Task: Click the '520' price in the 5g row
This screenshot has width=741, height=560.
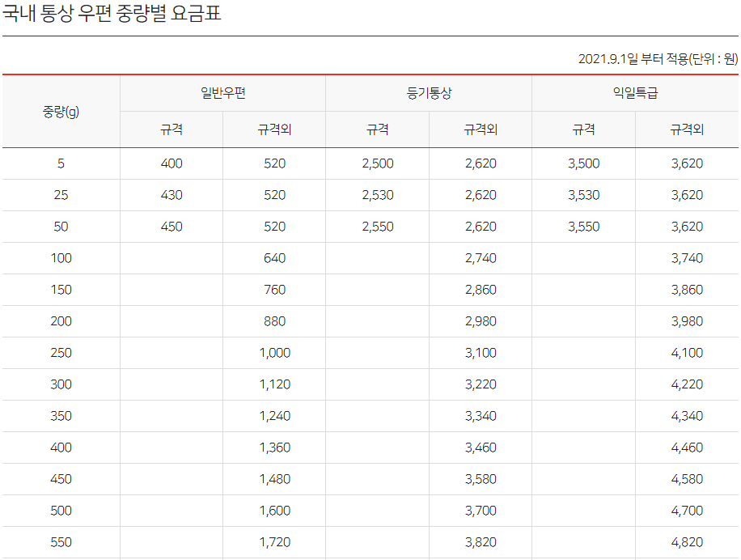Action: (x=274, y=163)
